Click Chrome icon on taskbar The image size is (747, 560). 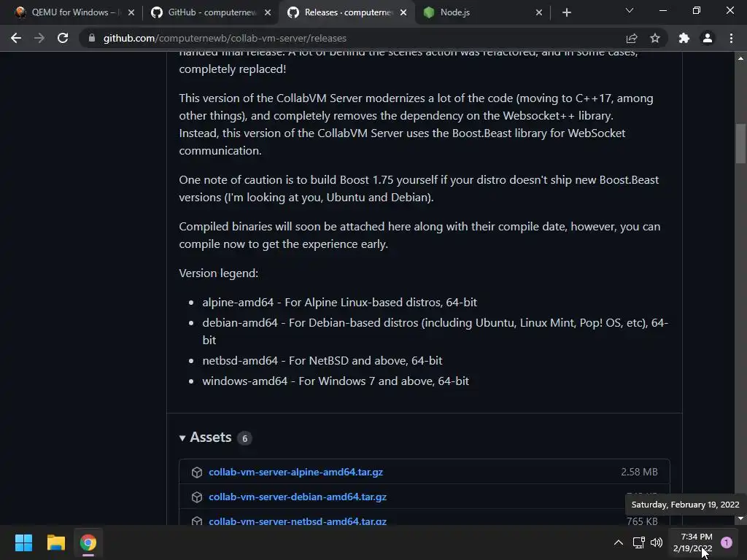click(x=88, y=542)
